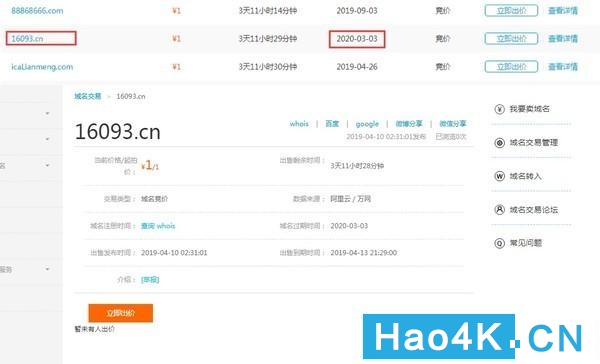Click 查询 whois in the registration time row
Viewport: 600px width, 364px height.
(158, 226)
